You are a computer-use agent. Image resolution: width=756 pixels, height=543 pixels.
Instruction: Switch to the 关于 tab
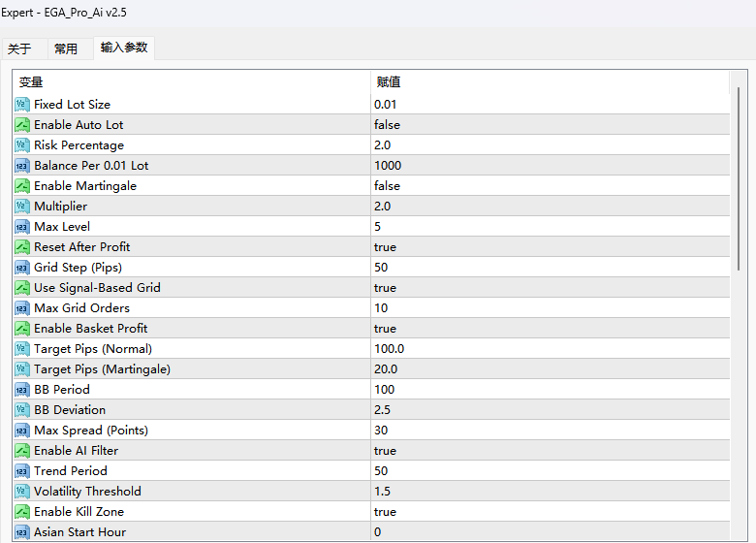pyautogui.click(x=19, y=48)
